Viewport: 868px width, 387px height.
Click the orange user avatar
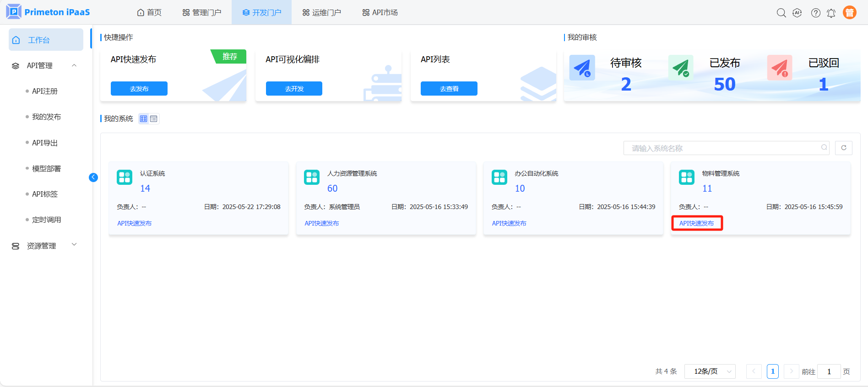click(849, 13)
